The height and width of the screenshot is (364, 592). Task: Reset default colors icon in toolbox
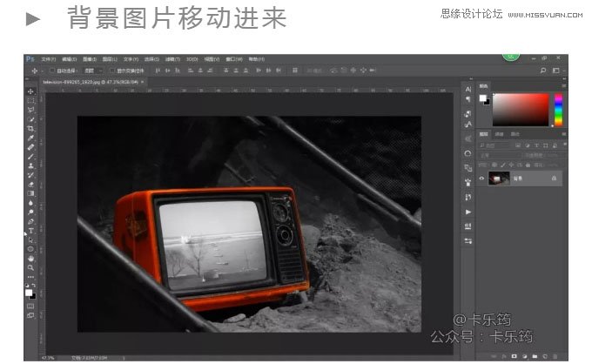[x=27, y=286]
